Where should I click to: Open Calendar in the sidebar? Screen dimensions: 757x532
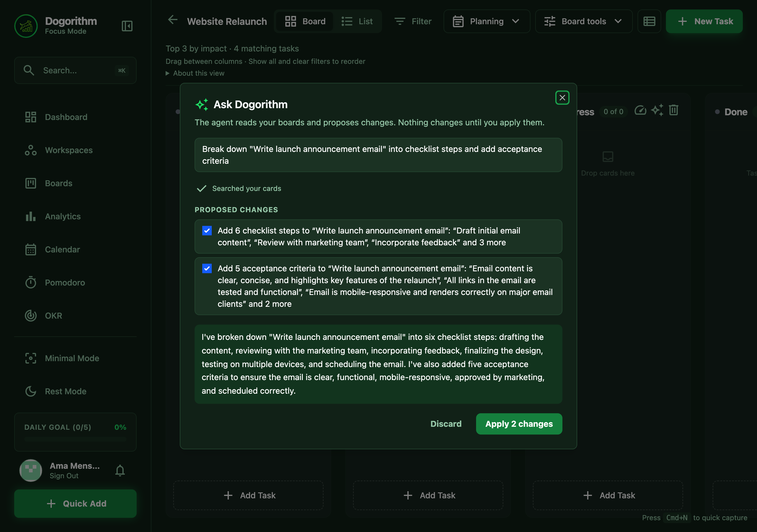click(75, 249)
